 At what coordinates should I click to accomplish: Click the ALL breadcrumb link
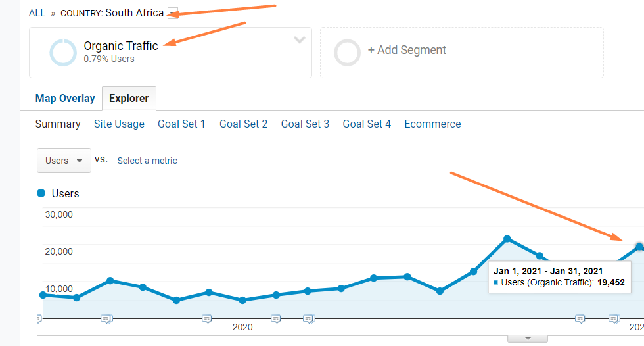click(x=37, y=13)
